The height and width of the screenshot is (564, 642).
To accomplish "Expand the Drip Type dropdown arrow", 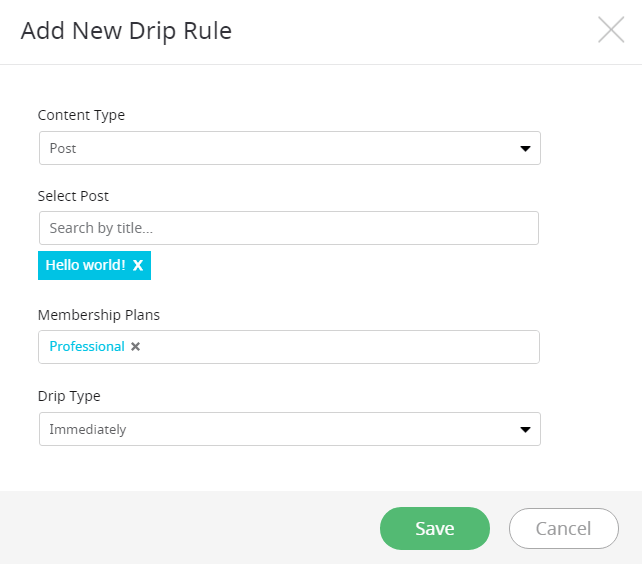I will click(525, 429).
